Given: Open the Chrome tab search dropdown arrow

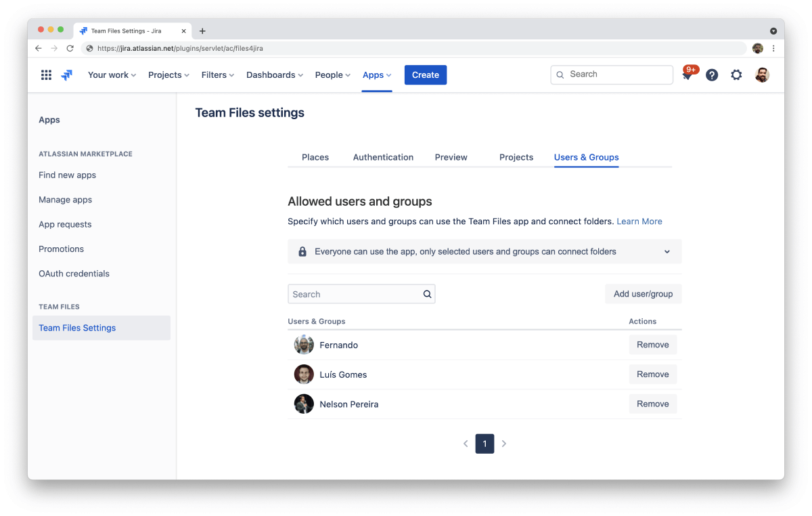Looking at the screenshot, I should click(x=773, y=31).
